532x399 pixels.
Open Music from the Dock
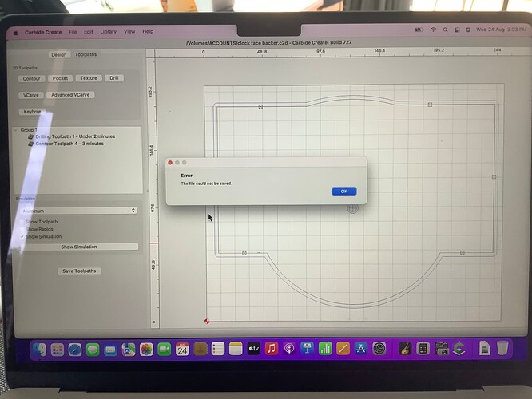[272, 348]
